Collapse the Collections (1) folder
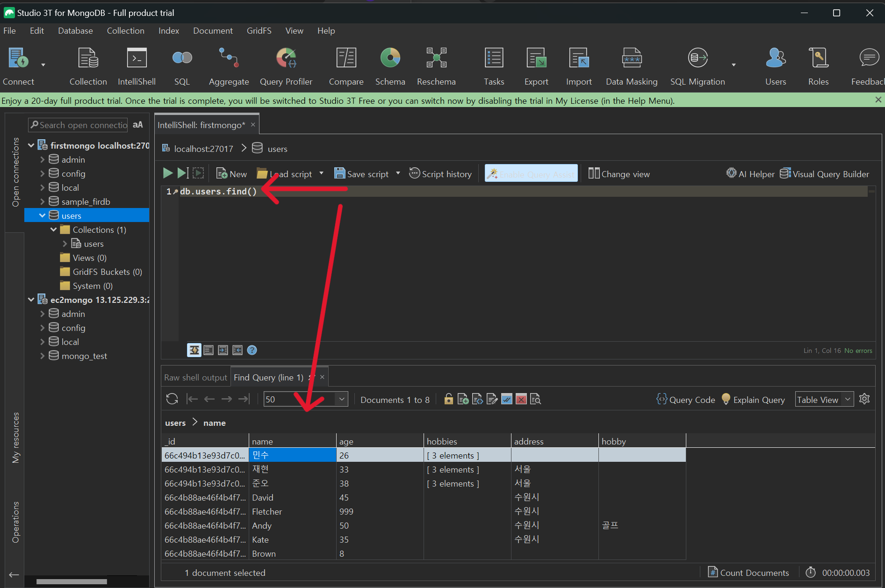The height and width of the screenshot is (588, 885). 54,229
